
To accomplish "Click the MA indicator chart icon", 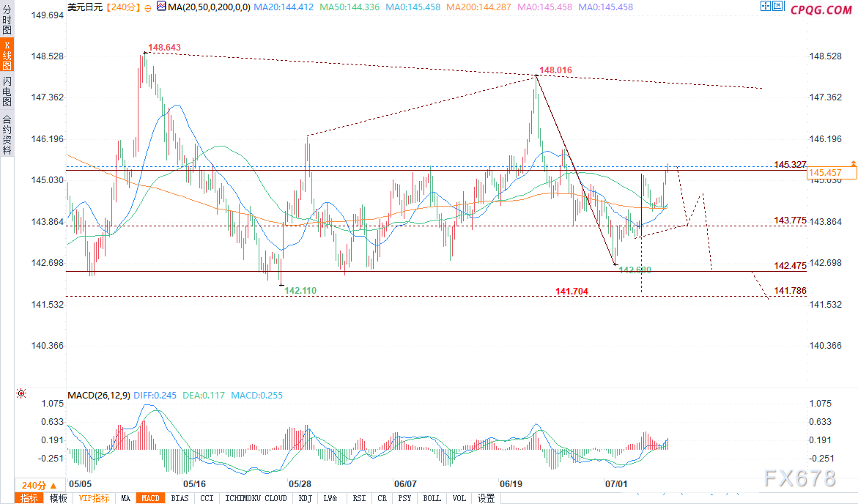I will pyautogui.click(x=160, y=7).
